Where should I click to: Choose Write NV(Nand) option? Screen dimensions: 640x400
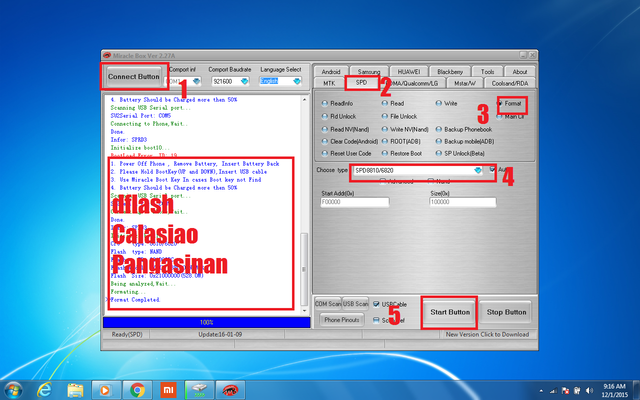coord(405,129)
